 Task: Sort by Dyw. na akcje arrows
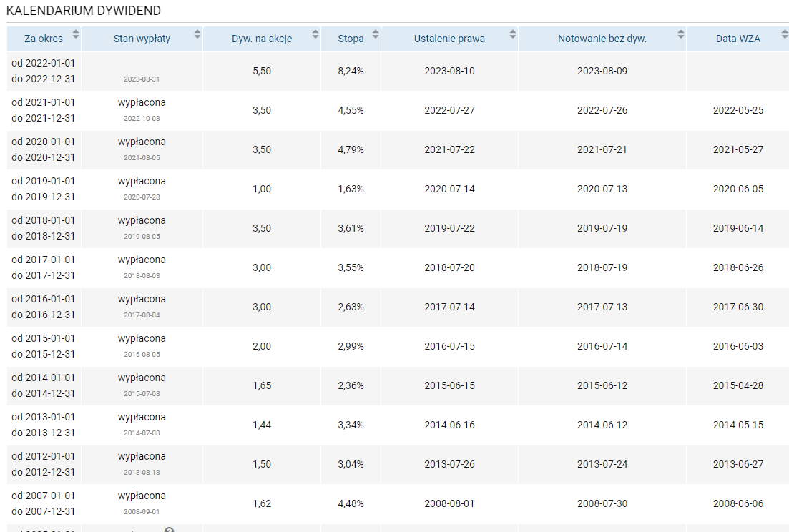point(315,34)
